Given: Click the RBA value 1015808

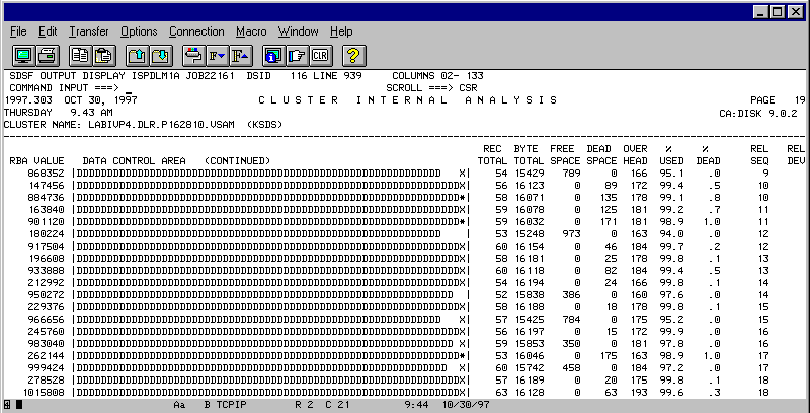Looking at the screenshot, I should pyautogui.click(x=42, y=393).
